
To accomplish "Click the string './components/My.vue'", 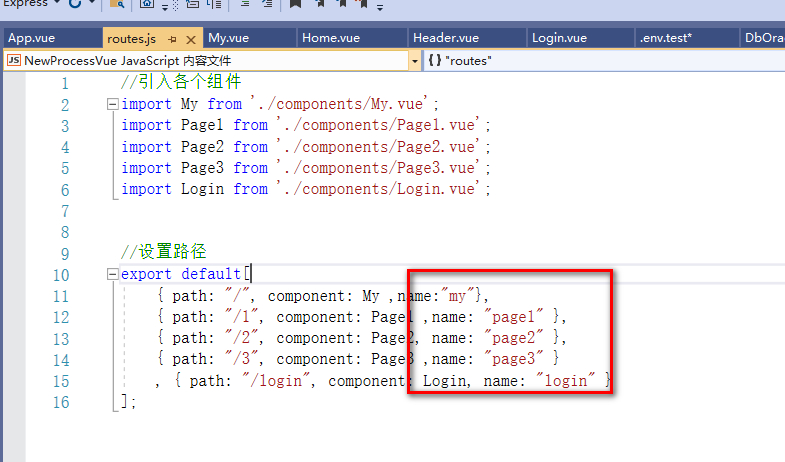I will [340, 104].
